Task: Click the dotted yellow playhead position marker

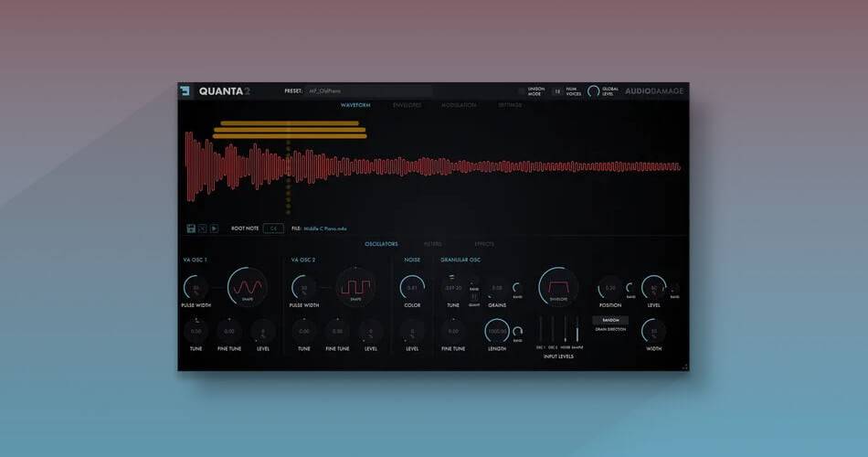Action: 288,177
